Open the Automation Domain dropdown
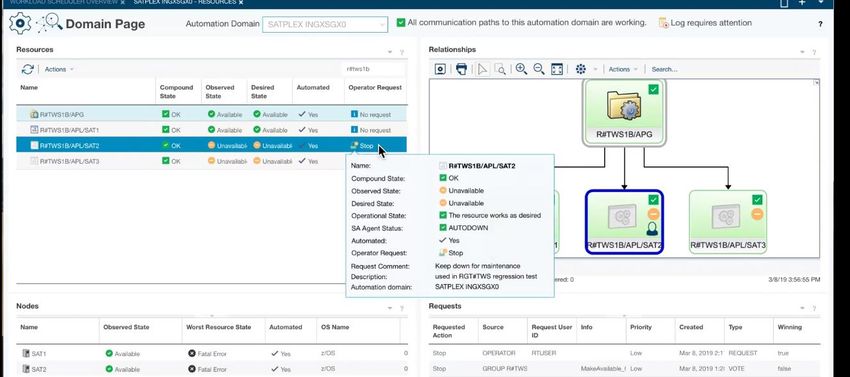 click(x=325, y=24)
